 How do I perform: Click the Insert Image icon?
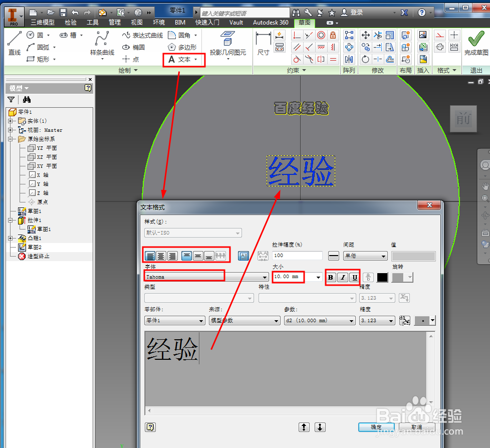tap(423, 35)
